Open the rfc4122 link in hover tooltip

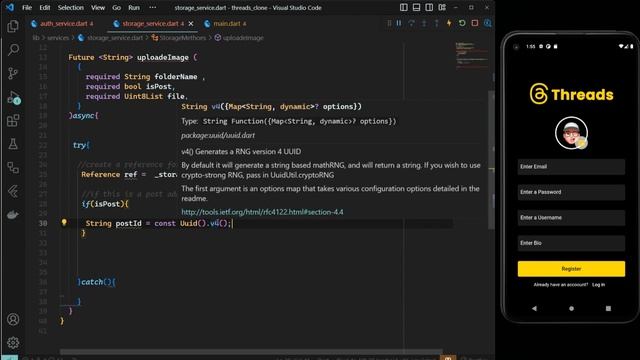[x=262, y=212]
